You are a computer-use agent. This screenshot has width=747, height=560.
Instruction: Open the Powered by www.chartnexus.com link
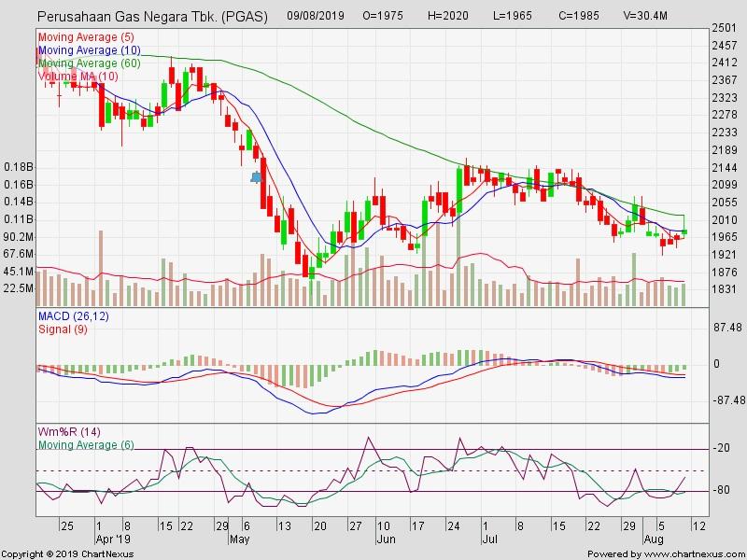pyautogui.click(x=666, y=554)
